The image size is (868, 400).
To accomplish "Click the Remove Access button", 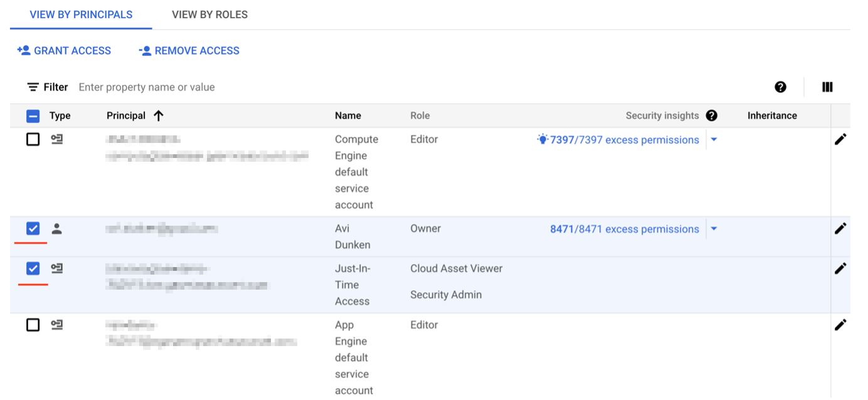I will 189,51.
